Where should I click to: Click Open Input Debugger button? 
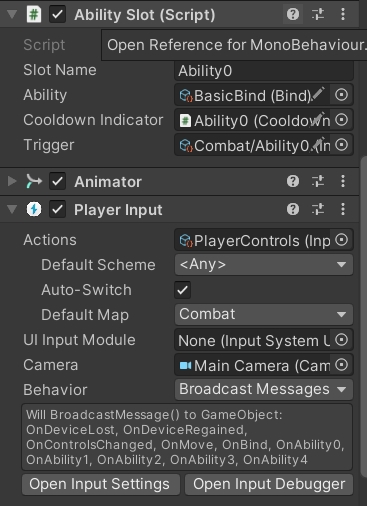[x=269, y=484]
